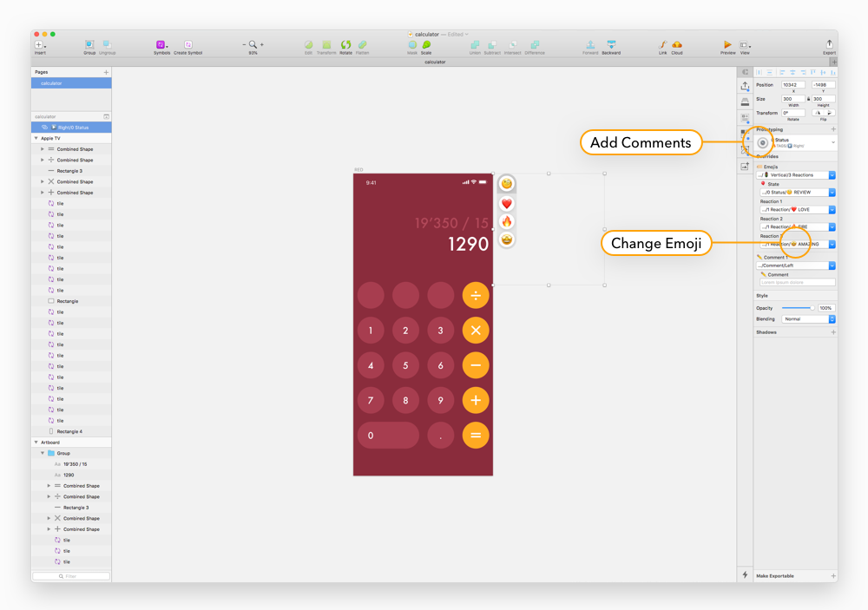868x610 pixels.
Task: Open the Insert tool menu
Action: [40, 45]
